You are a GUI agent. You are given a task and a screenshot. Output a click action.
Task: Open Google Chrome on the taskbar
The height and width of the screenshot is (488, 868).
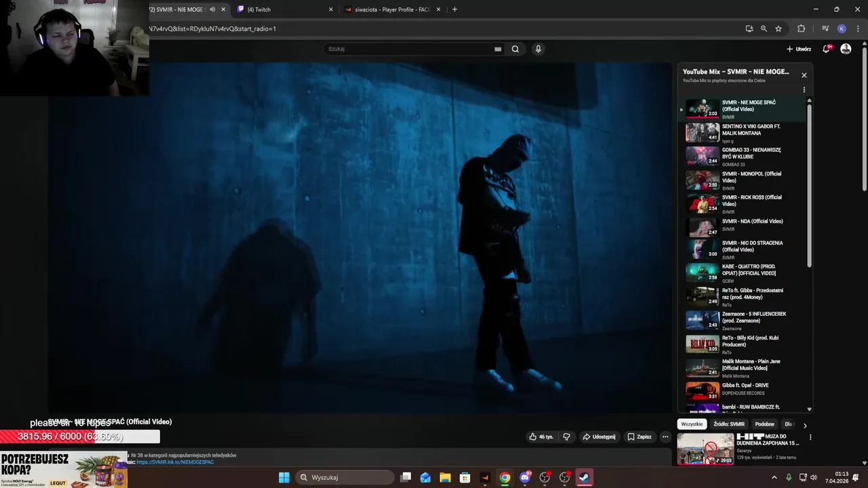[505, 477]
